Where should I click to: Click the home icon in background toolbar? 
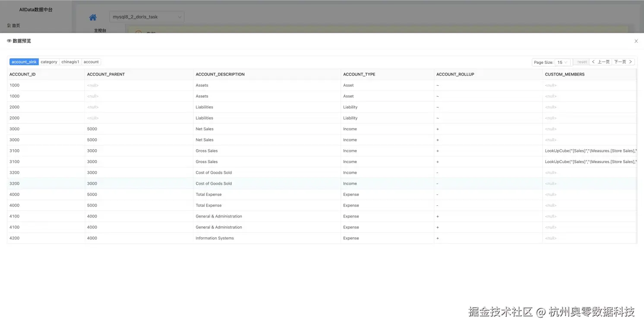93,17
